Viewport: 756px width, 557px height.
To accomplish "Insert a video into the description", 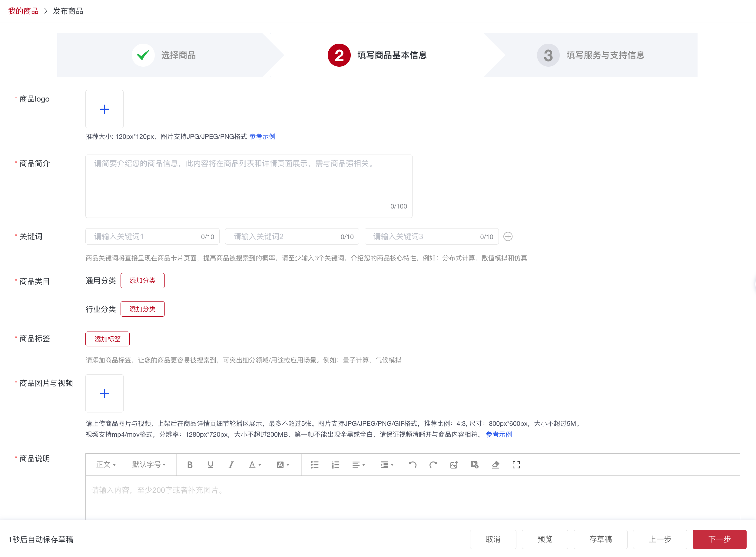I will 474,464.
